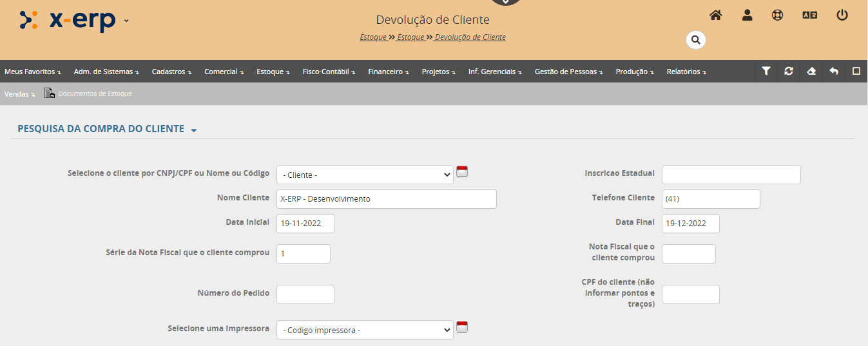Open the Estoque menu
868x346 pixels.
click(x=273, y=72)
